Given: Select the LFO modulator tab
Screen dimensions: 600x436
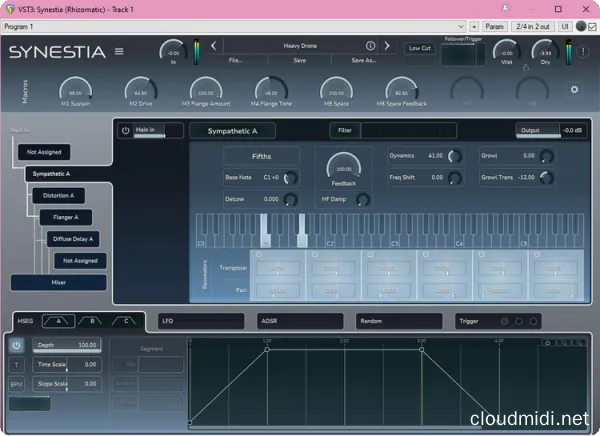Looking at the screenshot, I should (200, 321).
